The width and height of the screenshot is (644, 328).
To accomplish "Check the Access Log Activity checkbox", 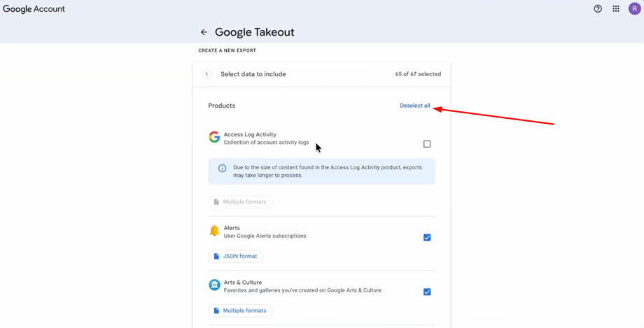I will 427,144.
